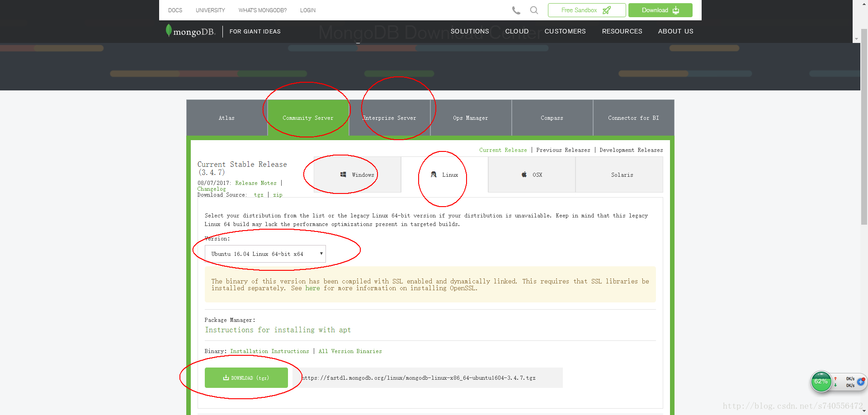Screen dimensions: 868x415
Task: Click the tgz download source link
Action: (259, 195)
